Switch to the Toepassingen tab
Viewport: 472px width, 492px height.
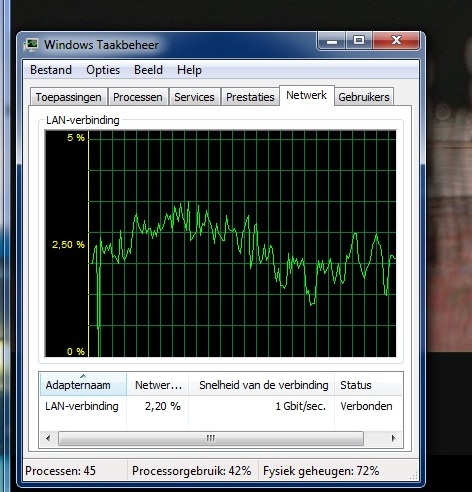(69, 97)
